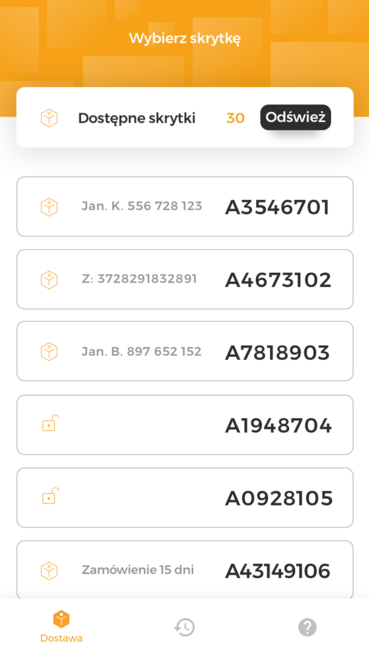Click the package icon for Jan. B.

(49, 351)
